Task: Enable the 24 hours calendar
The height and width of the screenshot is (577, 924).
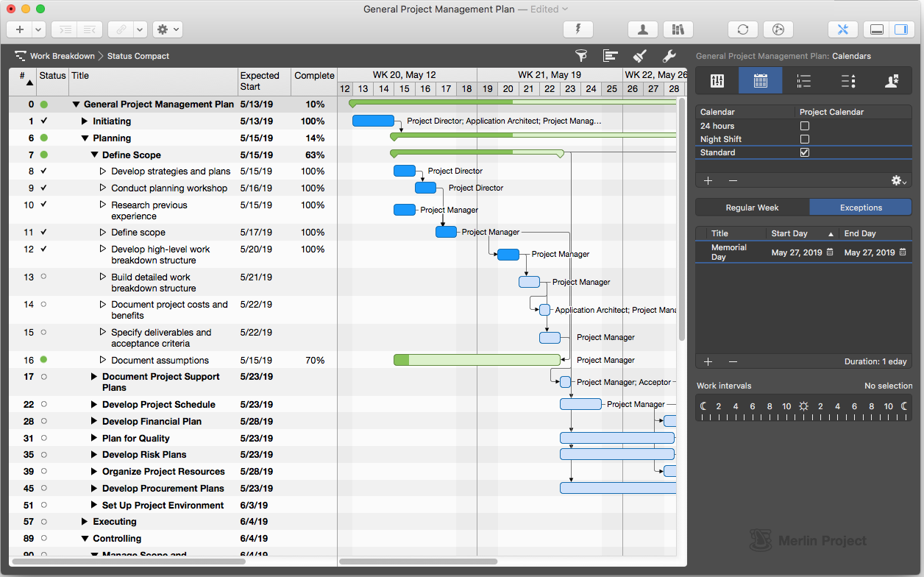Action: point(805,127)
